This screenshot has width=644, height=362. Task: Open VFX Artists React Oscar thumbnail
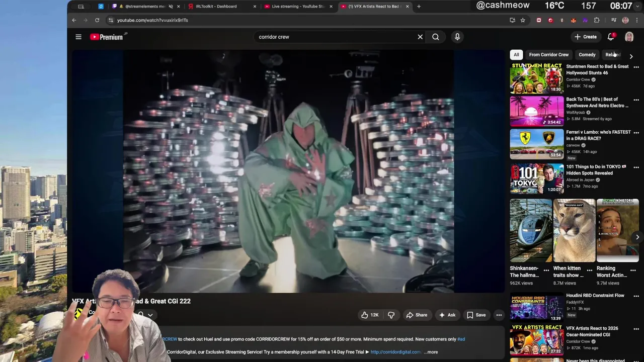537,340
